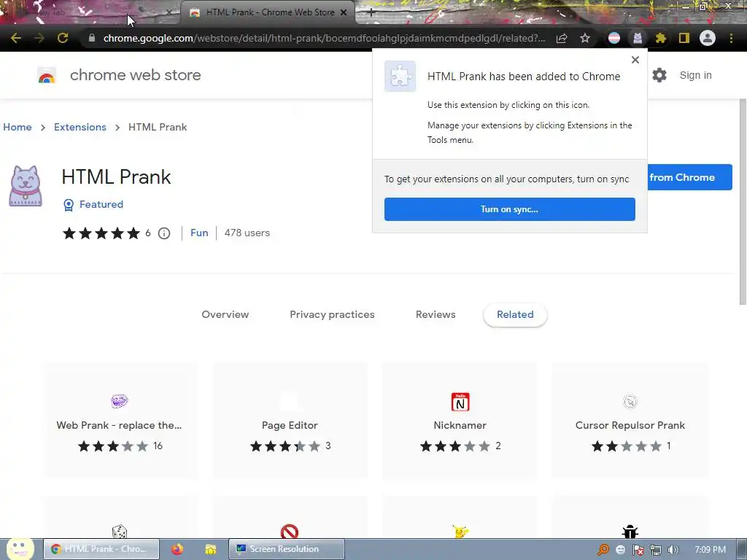Click the Page Editor card
This screenshot has width=747, height=560.
pyautogui.click(x=290, y=420)
